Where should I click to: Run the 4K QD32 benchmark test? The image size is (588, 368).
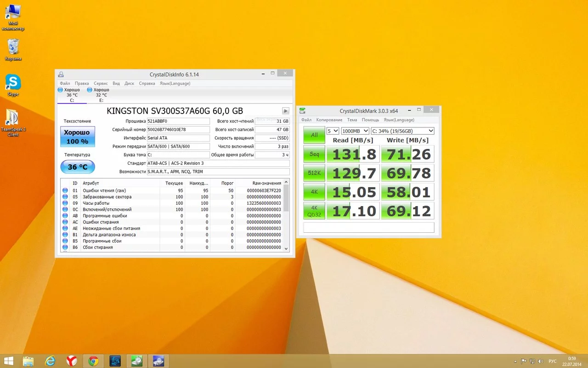(314, 210)
